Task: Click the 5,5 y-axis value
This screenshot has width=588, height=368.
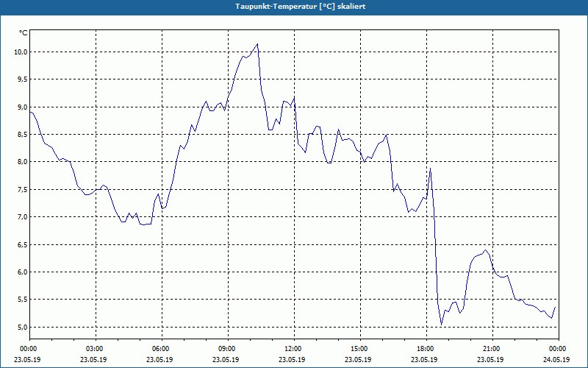Action: point(23,300)
